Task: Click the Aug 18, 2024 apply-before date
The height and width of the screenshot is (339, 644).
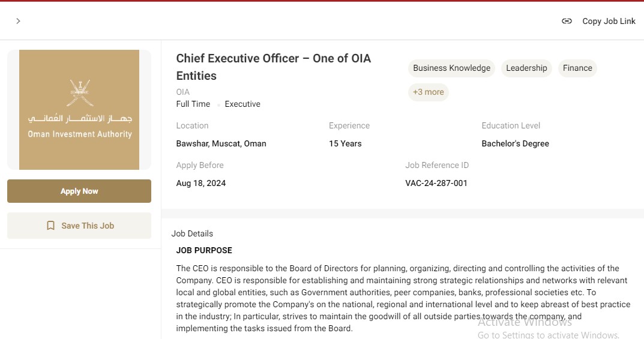Action: [x=201, y=183]
